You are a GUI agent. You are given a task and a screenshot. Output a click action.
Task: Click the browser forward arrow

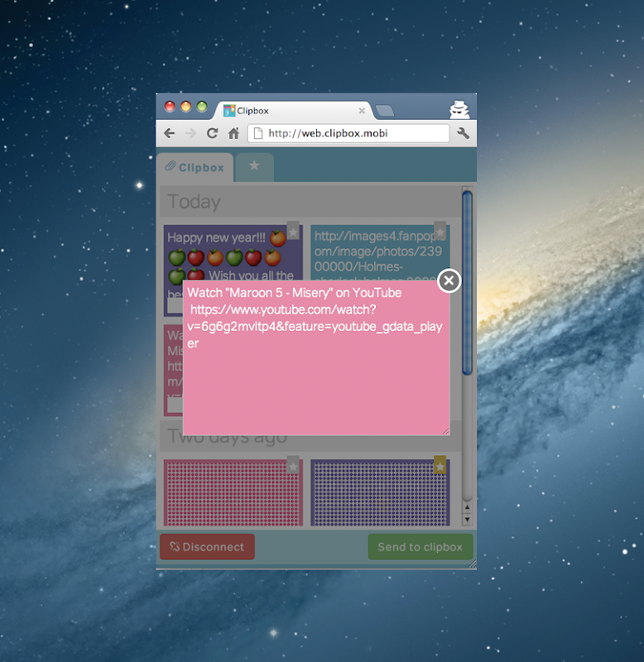click(x=191, y=133)
